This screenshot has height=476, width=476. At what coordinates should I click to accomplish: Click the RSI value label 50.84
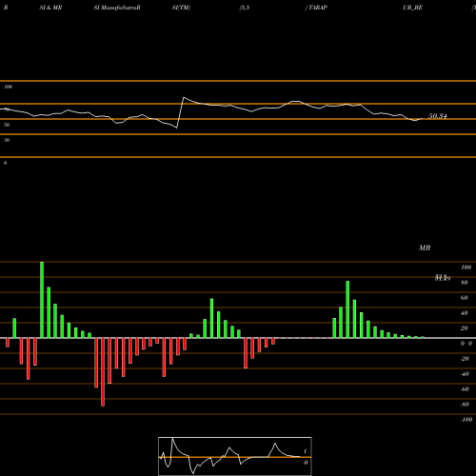(438, 116)
